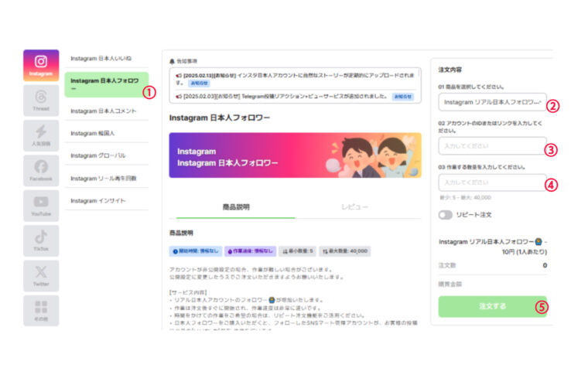
Task: Click the green 注文する button
Action: click(492, 306)
